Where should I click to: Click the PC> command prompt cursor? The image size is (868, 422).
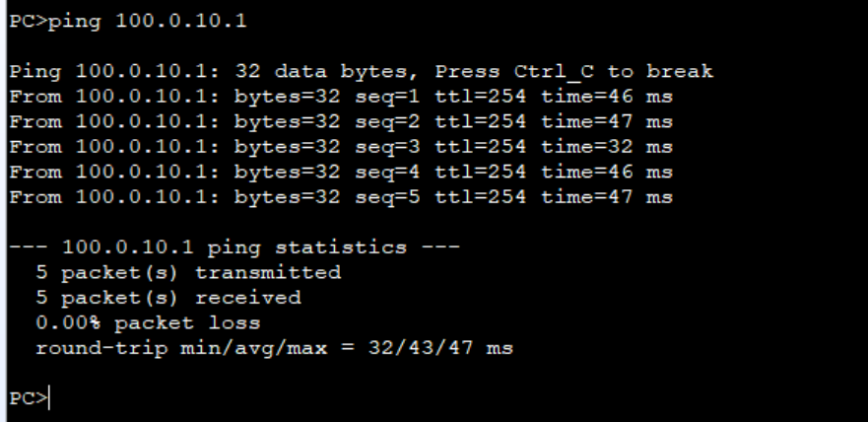tap(30, 398)
